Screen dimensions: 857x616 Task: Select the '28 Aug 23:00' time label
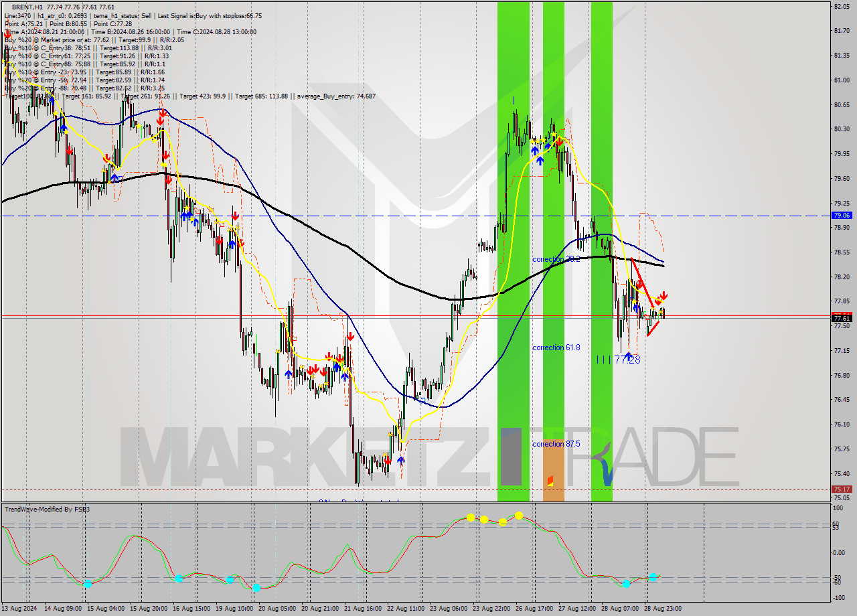663,609
